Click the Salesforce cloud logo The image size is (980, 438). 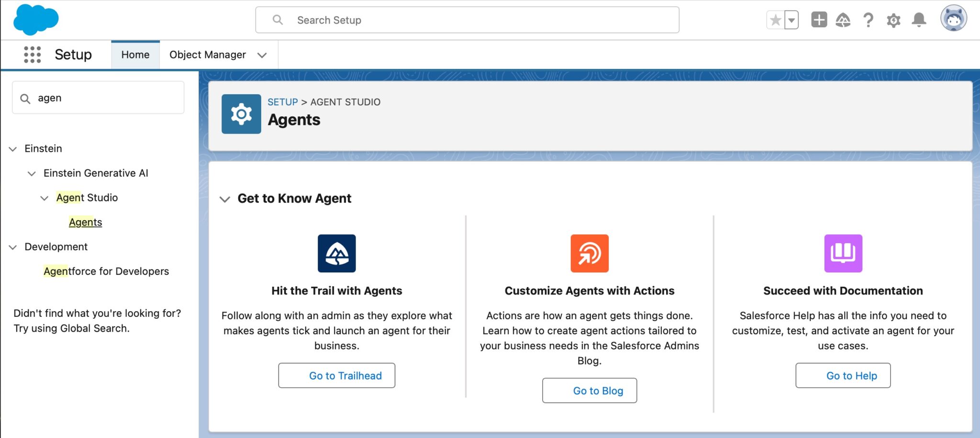[x=36, y=20]
